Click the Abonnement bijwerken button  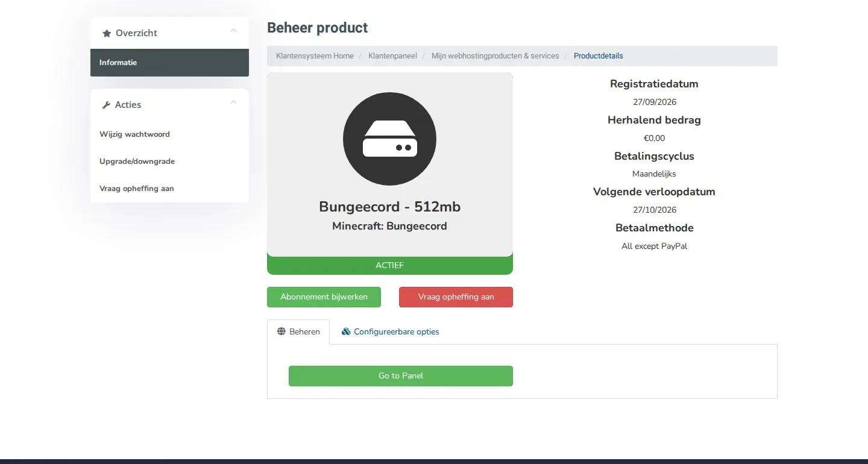[324, 297]
